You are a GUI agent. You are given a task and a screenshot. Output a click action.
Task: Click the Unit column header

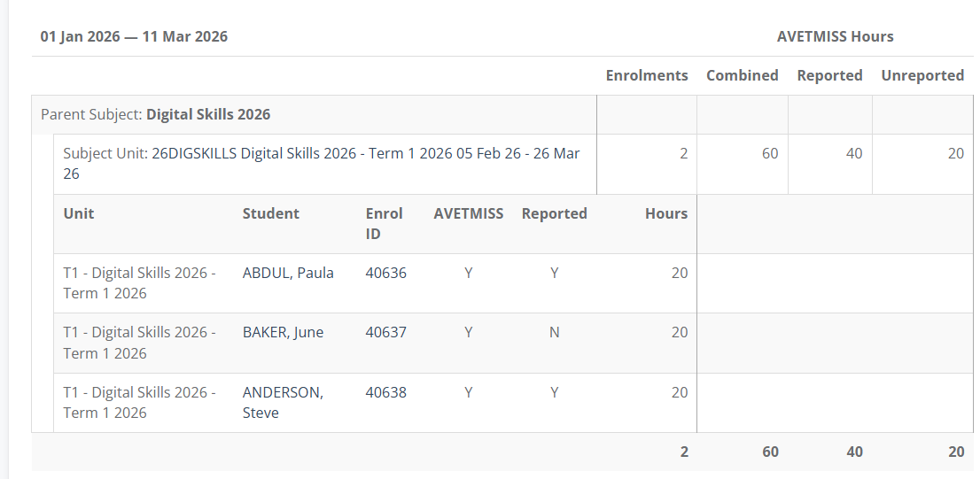(x=78, y=213)
